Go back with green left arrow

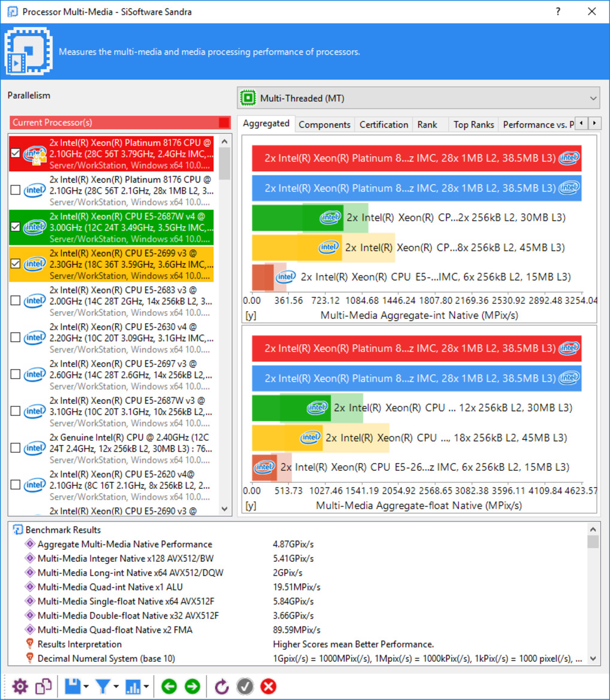click(169, 686)
